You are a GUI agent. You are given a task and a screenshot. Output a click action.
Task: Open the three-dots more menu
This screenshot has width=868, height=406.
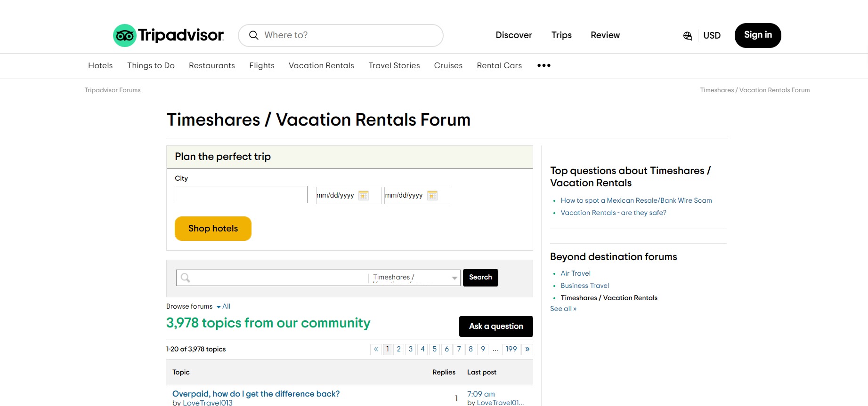click(x=544, y=65)
